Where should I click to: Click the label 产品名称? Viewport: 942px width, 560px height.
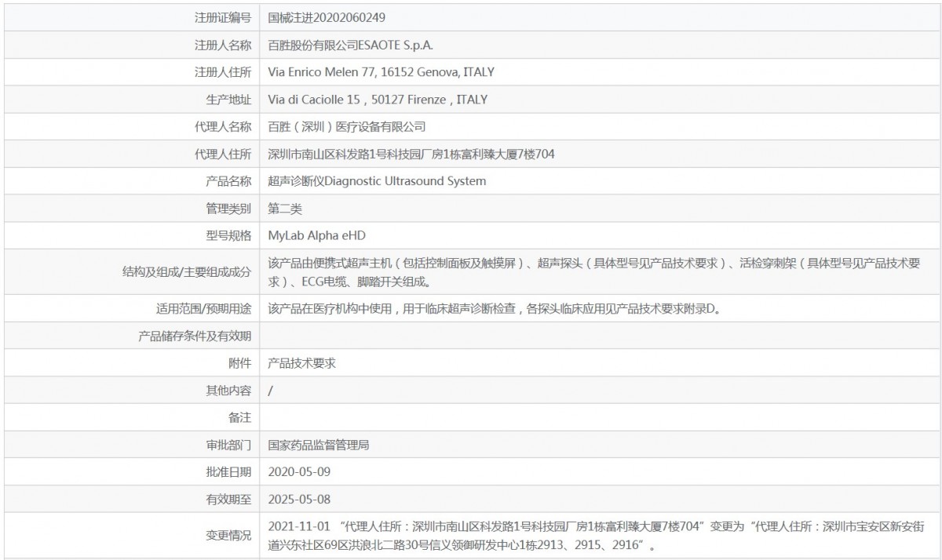228,181
